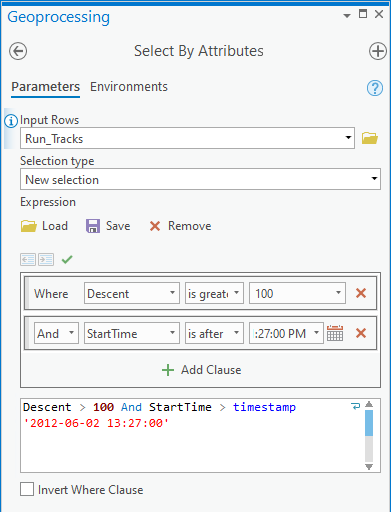The image size is (391, 512).
Task: Click the Add Clause label
Action: click(211, 370)
